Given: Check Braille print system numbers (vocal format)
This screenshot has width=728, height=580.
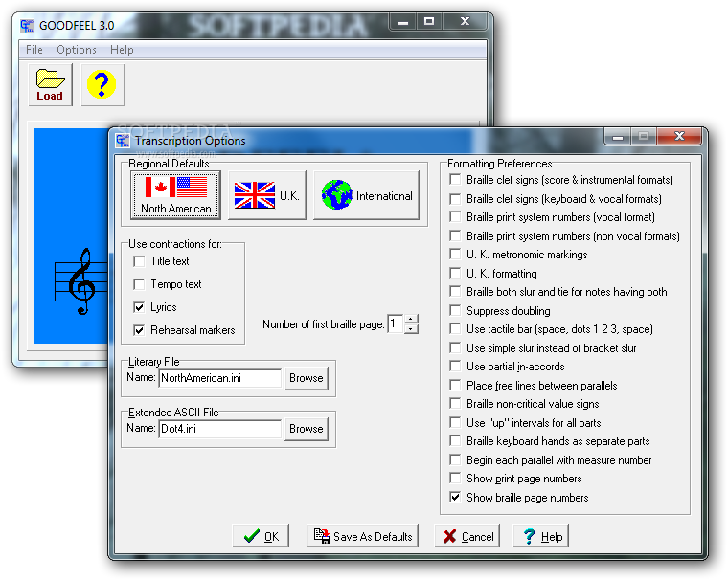Looking at the screenshot, I should pyautogui.click(x=455, y=216).
